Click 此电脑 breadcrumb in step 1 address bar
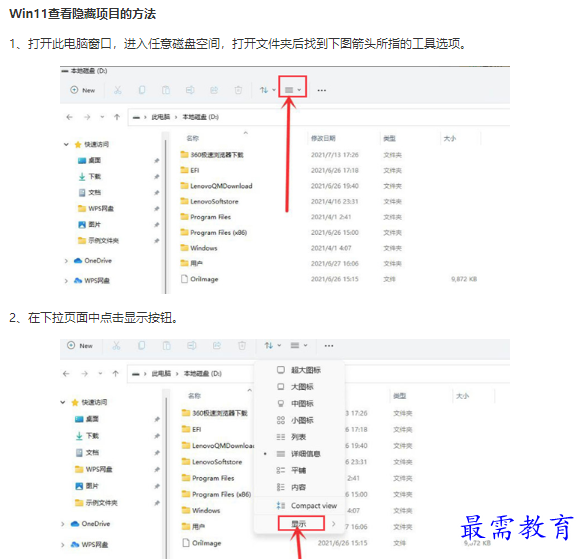 (x=160, y=117)
